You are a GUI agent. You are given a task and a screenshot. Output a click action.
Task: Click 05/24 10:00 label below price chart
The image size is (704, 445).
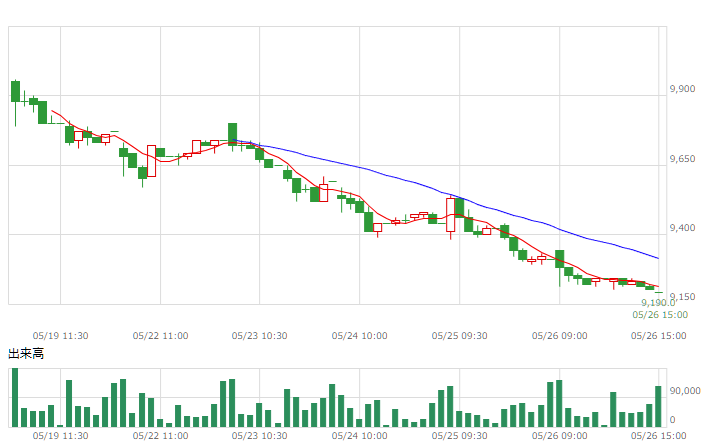pyautogui.click(x=359, y=335)
